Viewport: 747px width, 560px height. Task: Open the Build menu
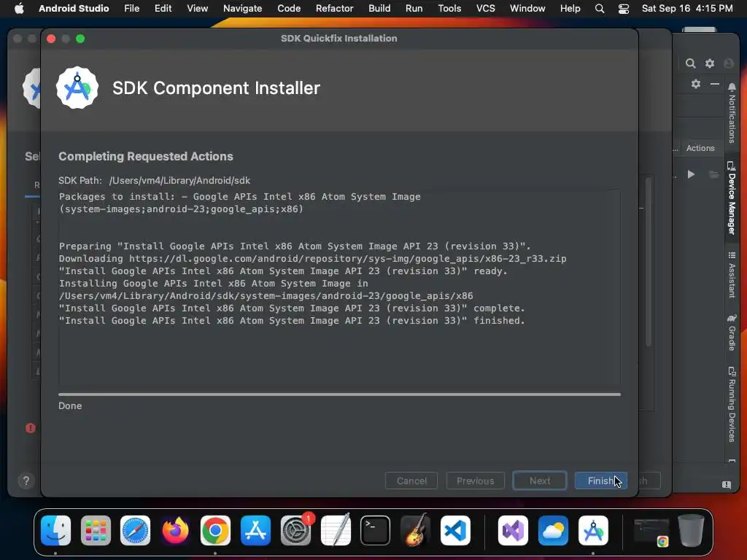click(x=379, y=8)
